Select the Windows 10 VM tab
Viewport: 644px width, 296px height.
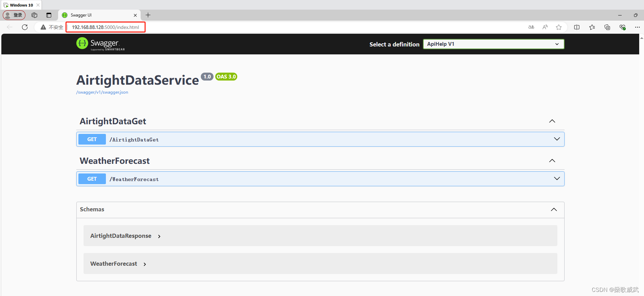pos(21,5)
